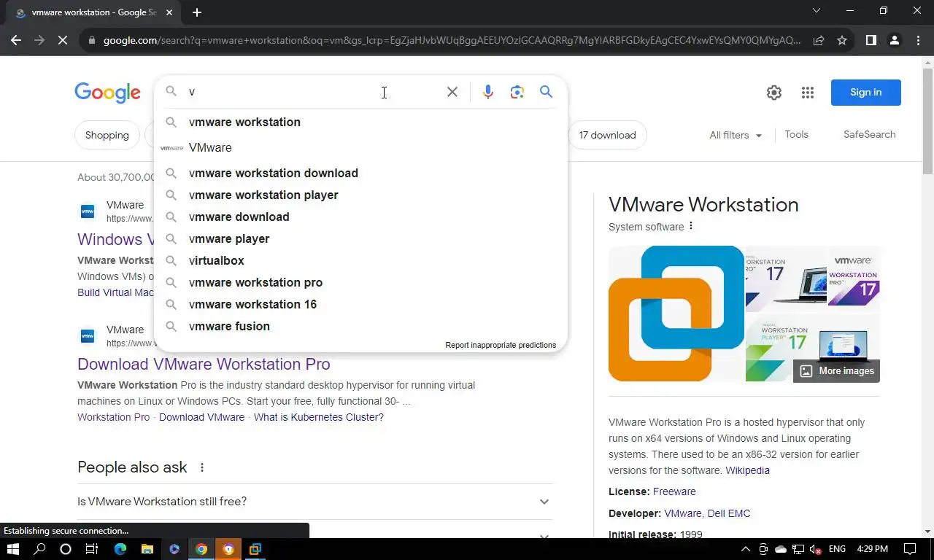Viewport: 934px width, 560px height.
Task: Open SafeSearch settings
Action: point(869,134)
